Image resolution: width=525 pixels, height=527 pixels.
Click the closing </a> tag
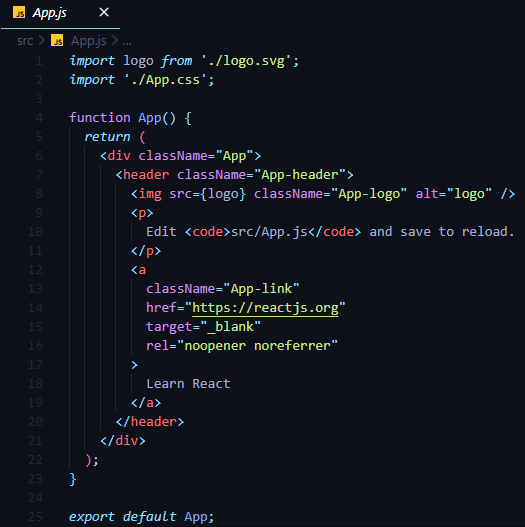(x=146, y=403)
